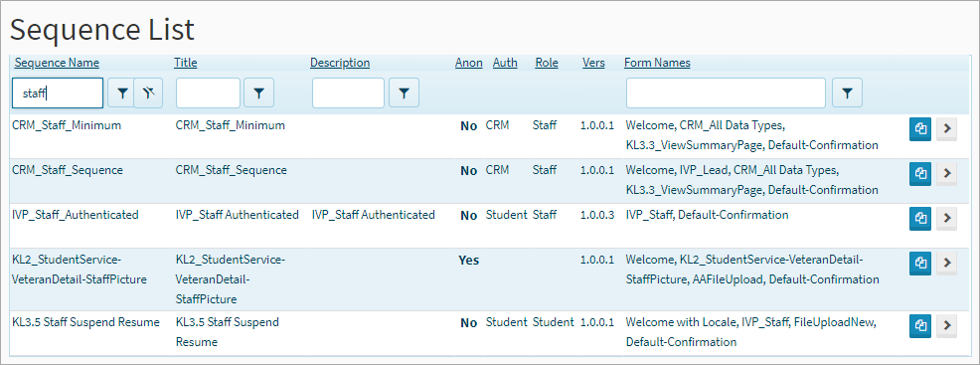Open IVP_Staff_Authenticated row details arrow
This screenshot has height=365, width=980.
(946, 218)
